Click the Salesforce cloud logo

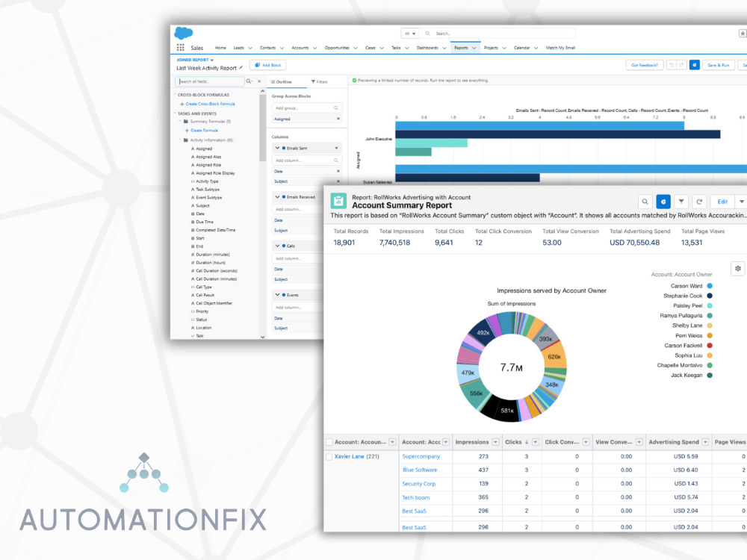pyautogui.click(x=184, y=33)
